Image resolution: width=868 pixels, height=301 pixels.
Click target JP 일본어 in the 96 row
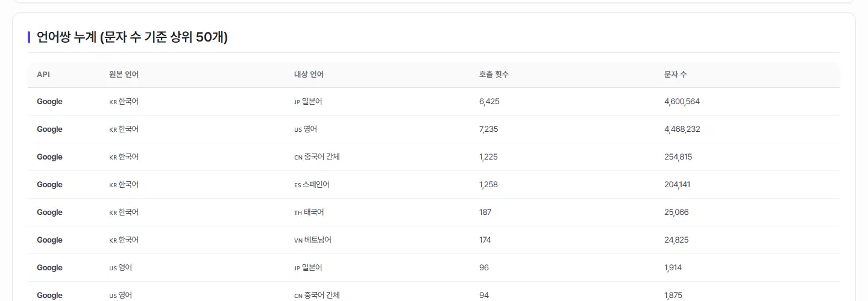pos(308,268)
